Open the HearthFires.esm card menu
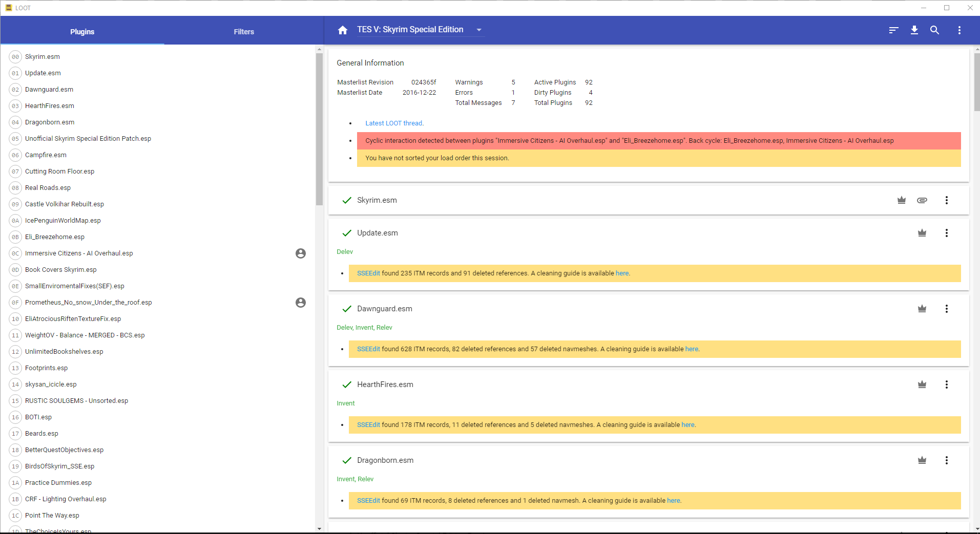The image size is (980, 534). [947, 385]
